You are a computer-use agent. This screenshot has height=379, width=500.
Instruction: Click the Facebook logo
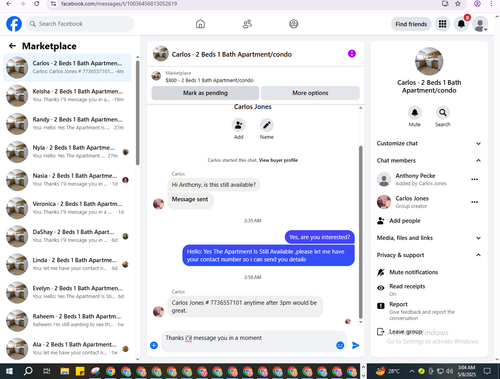click(14, 24)
